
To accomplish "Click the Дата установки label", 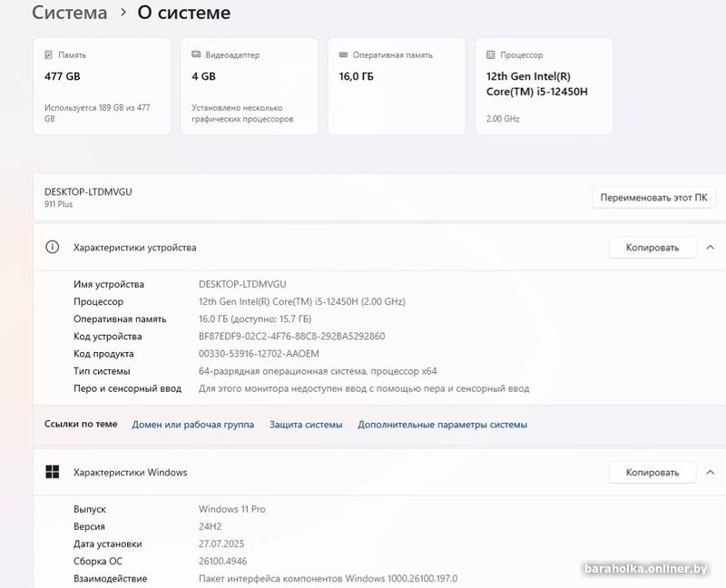I will (107, 544).
